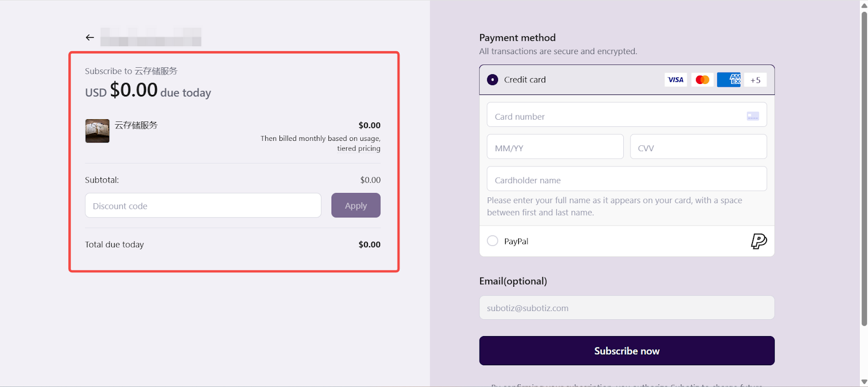Click the tiered pricing link text
Screen dimensions: 868x387
[x=359, y=149]
